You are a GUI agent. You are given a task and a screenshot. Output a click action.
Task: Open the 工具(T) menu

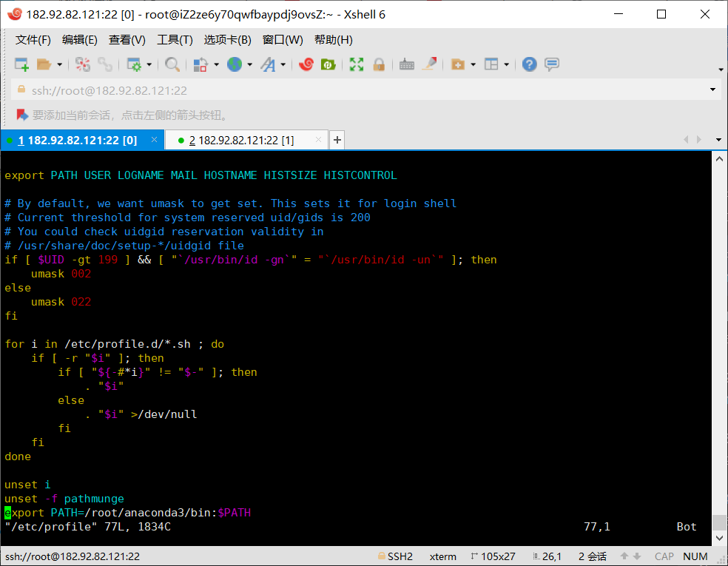tap(174, 40)
